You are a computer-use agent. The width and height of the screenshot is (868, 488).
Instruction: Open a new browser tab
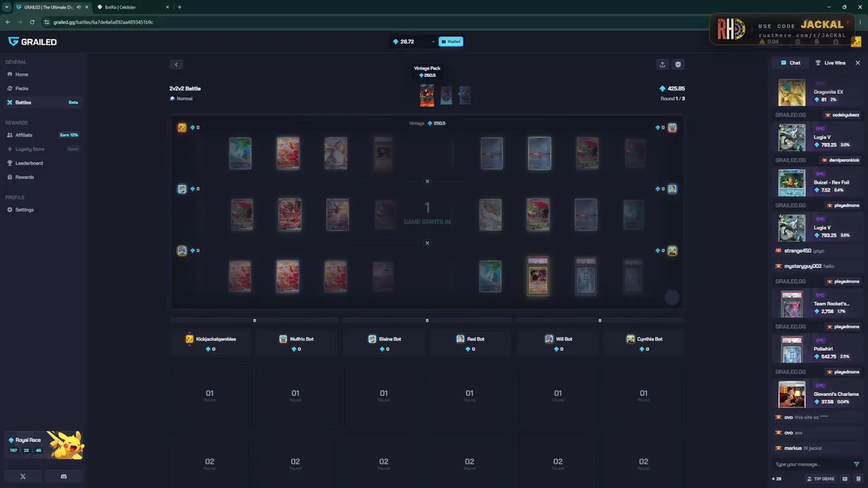click(180, 7)
